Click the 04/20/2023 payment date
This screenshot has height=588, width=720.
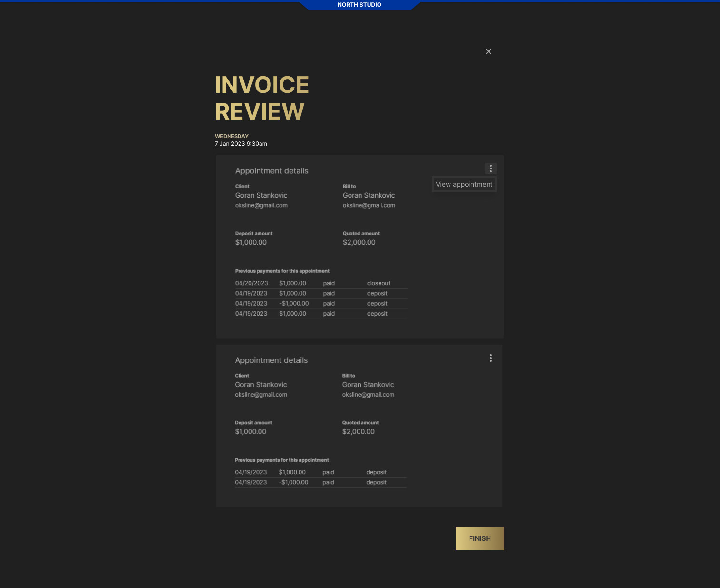tap(251, 283)
